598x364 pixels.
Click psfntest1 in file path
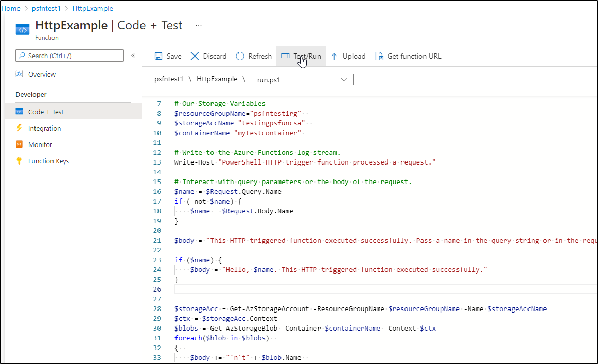tap(169, 79)
